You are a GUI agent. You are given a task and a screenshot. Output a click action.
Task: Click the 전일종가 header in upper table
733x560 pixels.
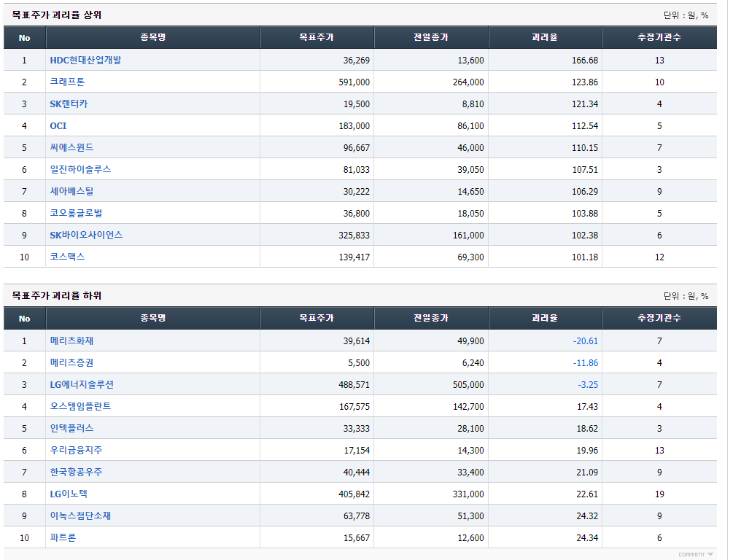[x=430, y=37]
